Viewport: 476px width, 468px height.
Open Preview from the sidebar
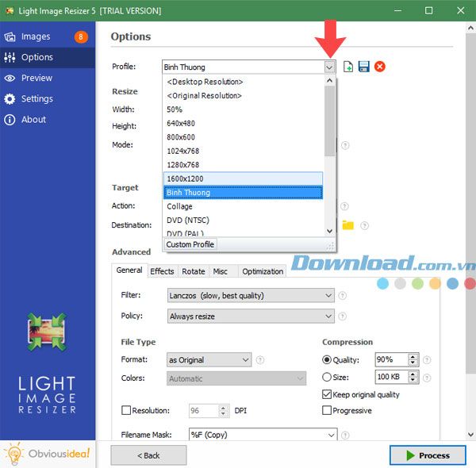[48, 78]
